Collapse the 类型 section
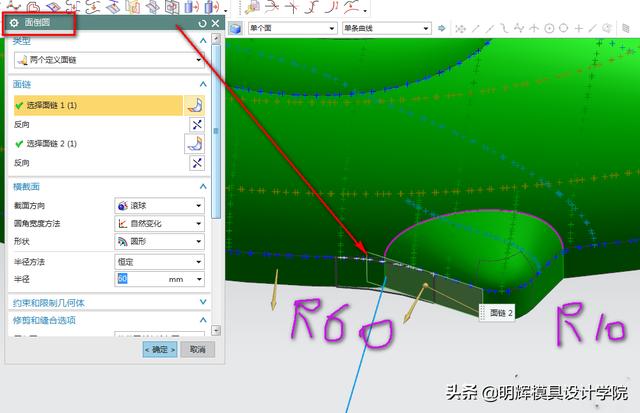640x413 pixels. coord(203,40)
